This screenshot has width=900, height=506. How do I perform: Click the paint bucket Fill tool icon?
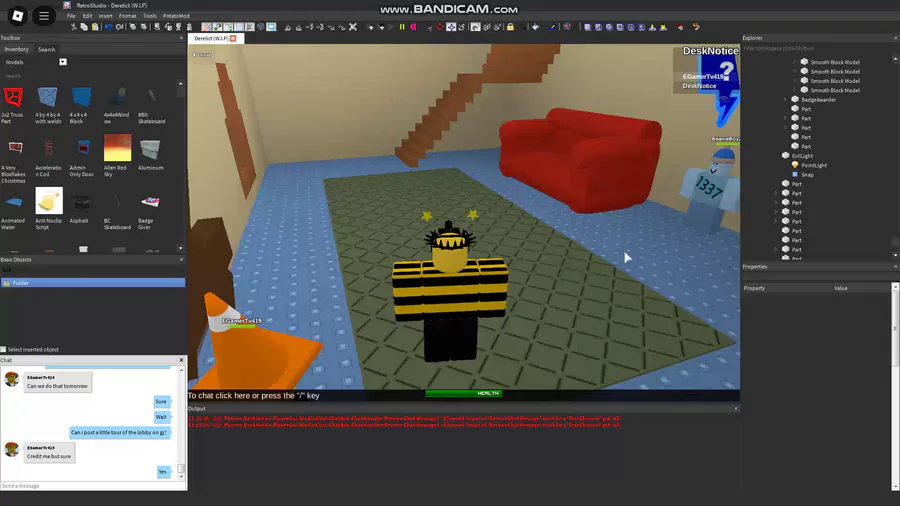(536, 27)
